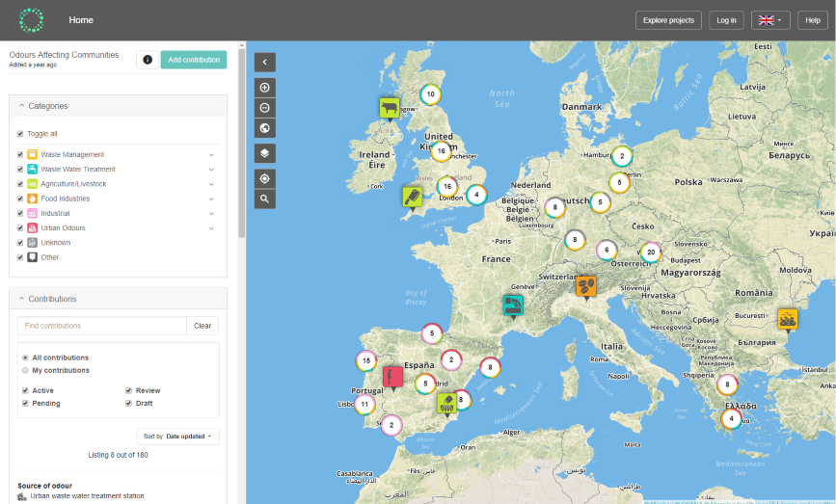
Task: Zoom out on the map
Action: click(x=265, y=108)
